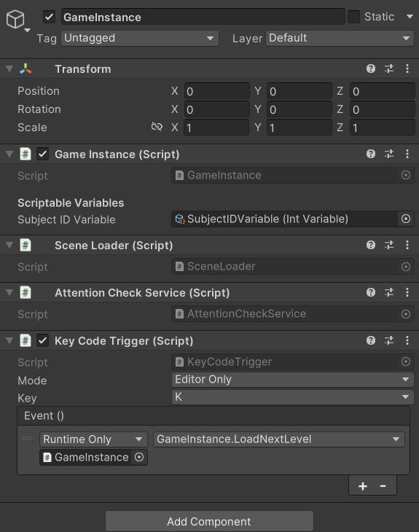Open the Runtime Only call state dropdown
This screenshot has width=419, height=532.
point(94,439)
